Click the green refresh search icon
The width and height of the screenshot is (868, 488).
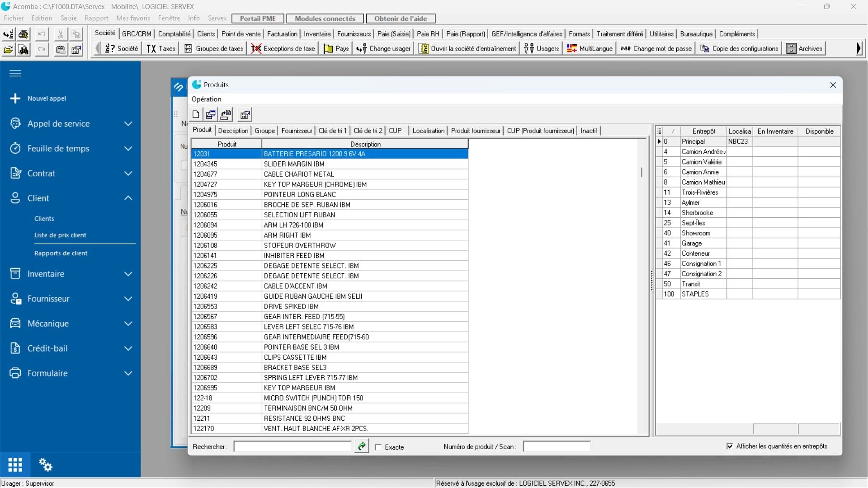coord(362,447)
